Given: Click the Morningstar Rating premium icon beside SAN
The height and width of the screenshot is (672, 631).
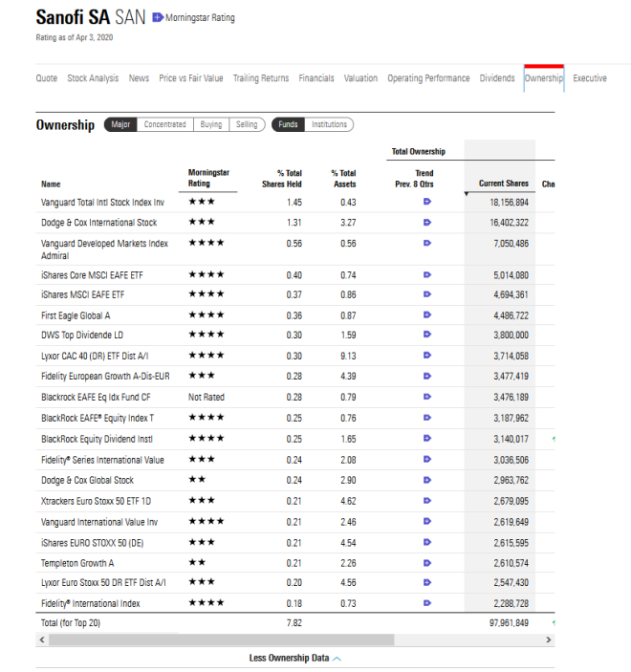Looking at the screenshot, I should (158, 18).
